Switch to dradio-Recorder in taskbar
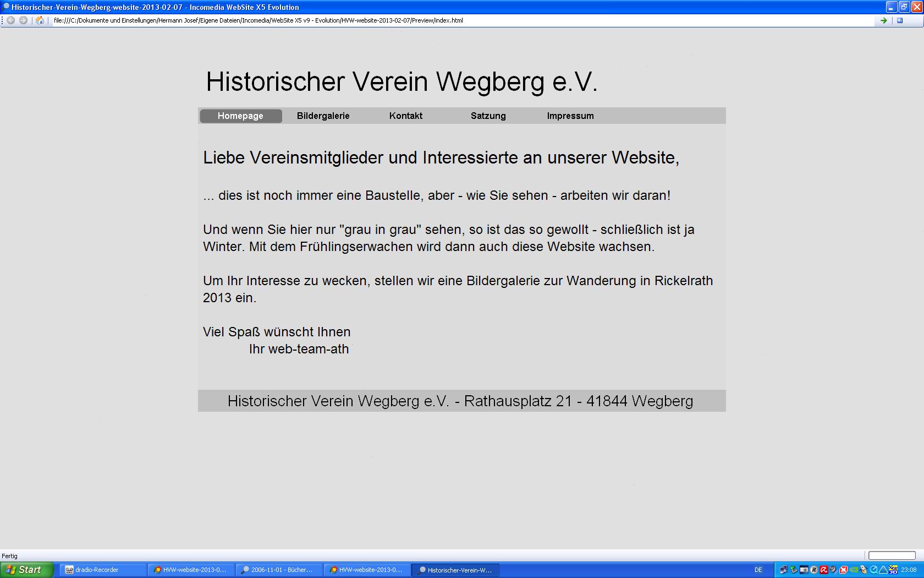This screenshot has height=578, width=924. [x=102, y=570]
